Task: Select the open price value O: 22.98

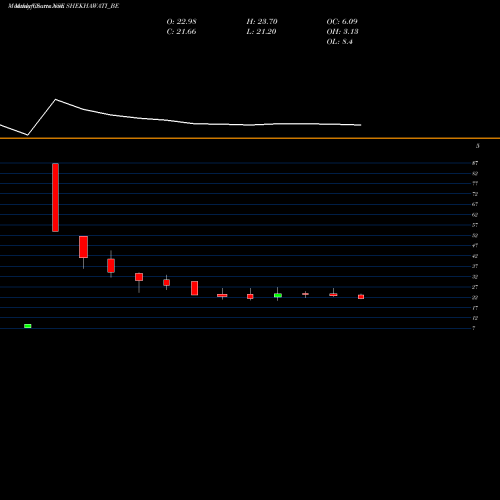Action: 182,21
